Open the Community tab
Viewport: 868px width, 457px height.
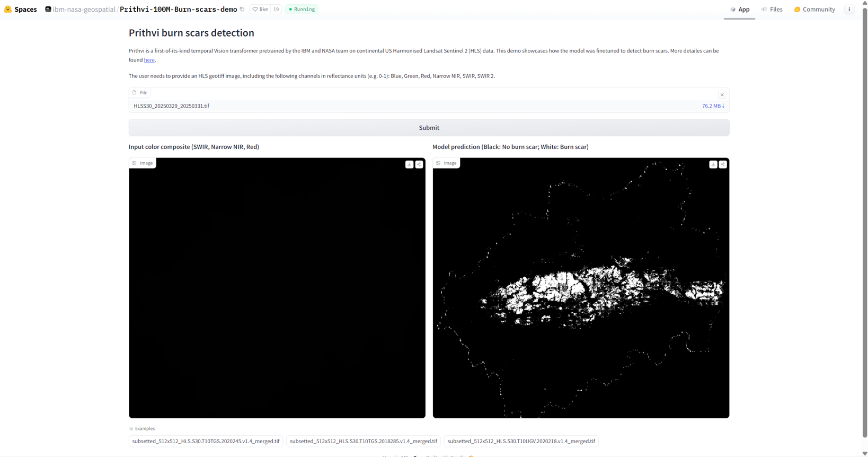tap(814, 9)
